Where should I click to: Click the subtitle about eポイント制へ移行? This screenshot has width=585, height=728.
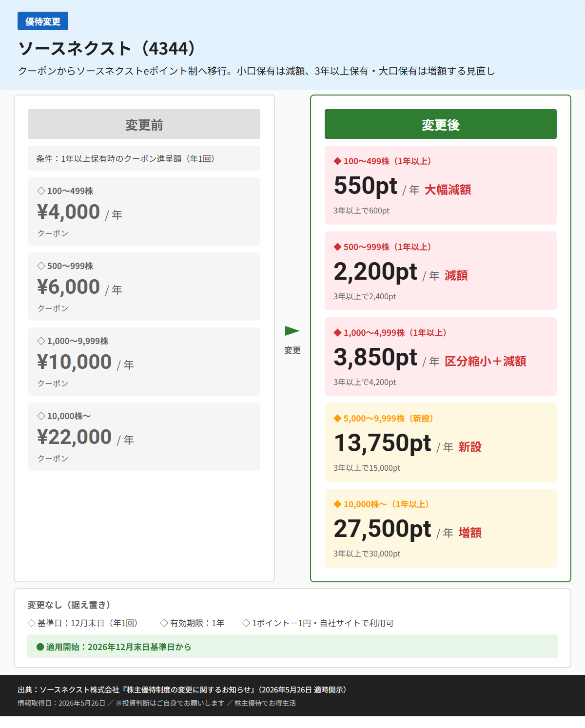pyautogui.click(x=256, y=71)
